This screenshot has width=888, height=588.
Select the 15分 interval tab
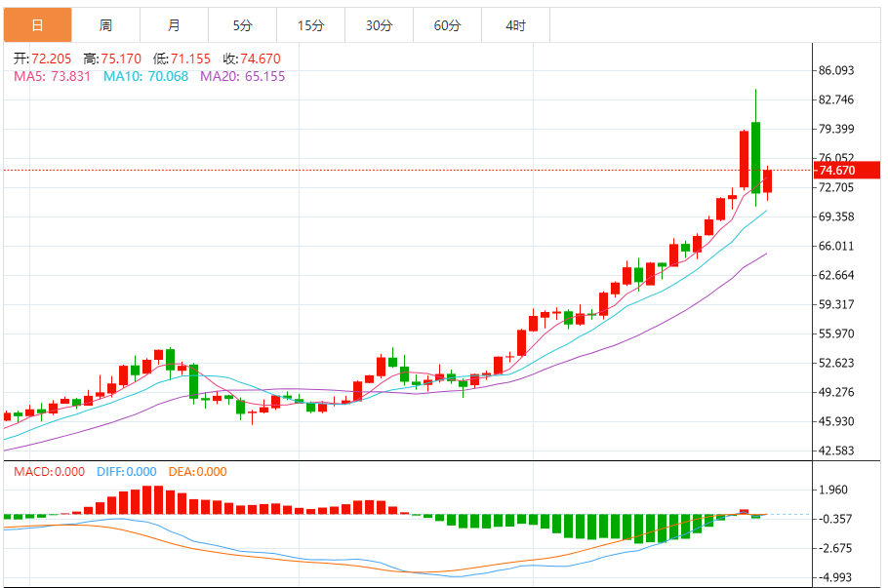[310, 25]
